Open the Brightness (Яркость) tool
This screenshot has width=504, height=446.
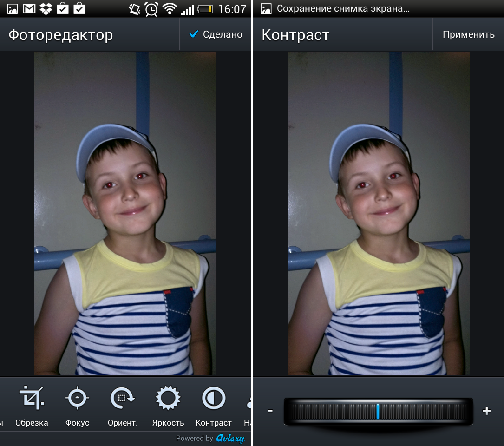point(168,399)
